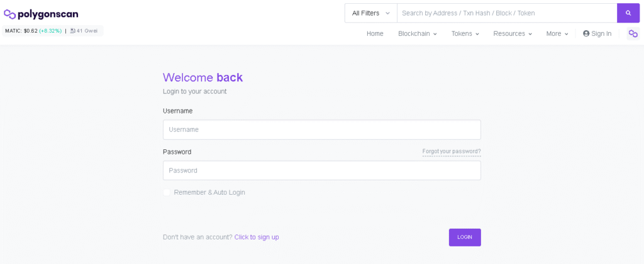Click the Forgot your password link
Image resolution: width=644 pixels, height=264 pixels.
(452, 151)
